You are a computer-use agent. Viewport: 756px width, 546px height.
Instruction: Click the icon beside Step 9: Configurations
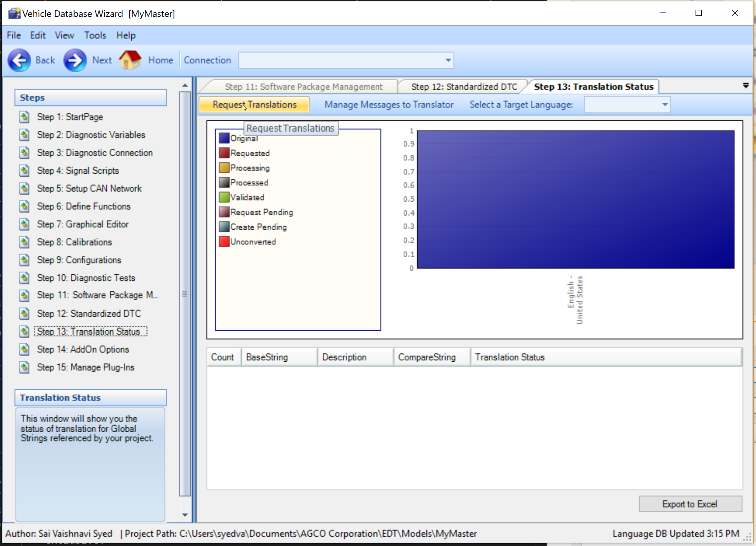click(24, 260)
